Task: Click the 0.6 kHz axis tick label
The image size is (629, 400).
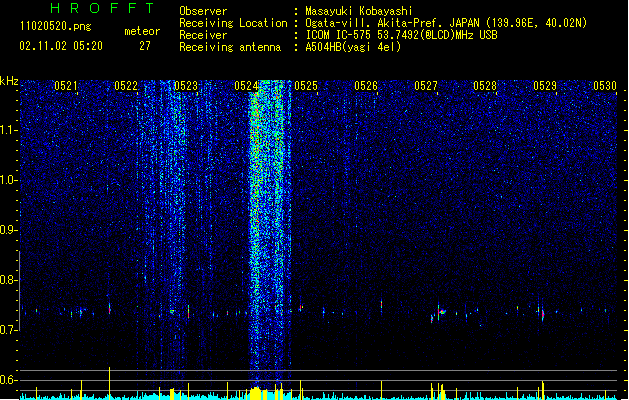Action: coord(8,380)
